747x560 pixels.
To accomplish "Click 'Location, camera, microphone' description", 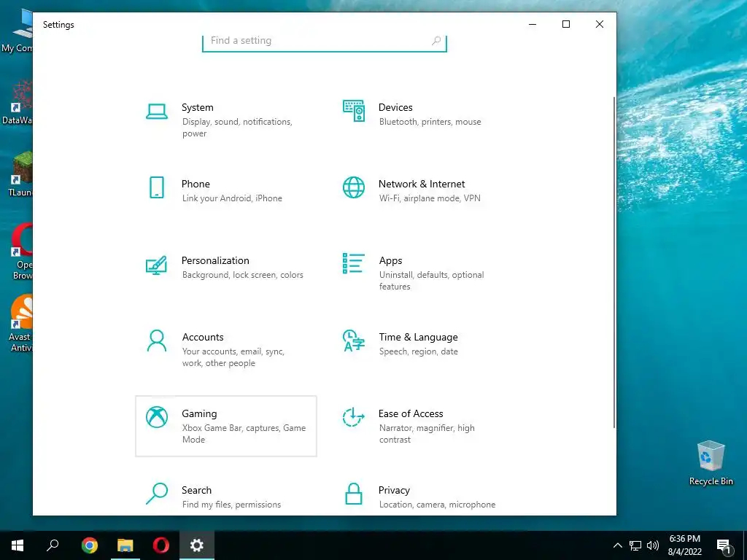I will pyautogui.click(x=438, y=505).
